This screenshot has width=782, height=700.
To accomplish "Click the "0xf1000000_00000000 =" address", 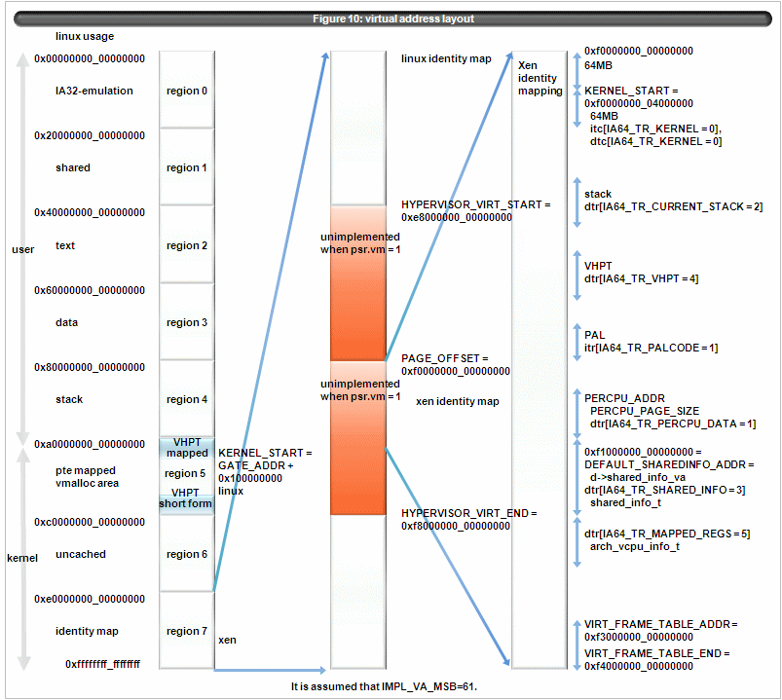I will tap(644, 452).
